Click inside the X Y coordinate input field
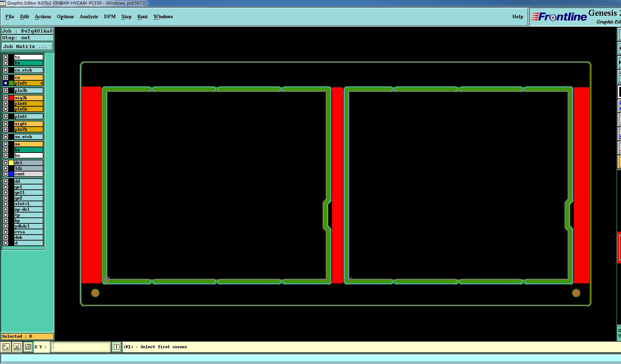621x364 pixels. (81, 347)
